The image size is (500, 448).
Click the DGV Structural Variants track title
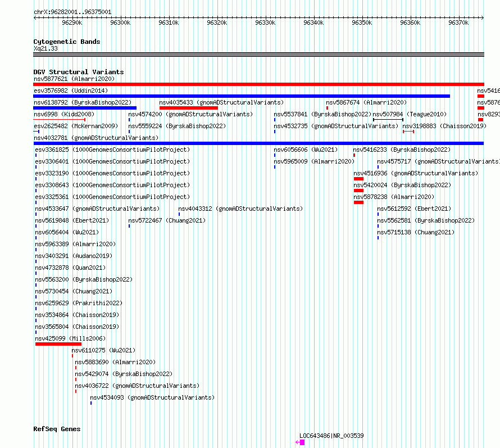[79, 72]
